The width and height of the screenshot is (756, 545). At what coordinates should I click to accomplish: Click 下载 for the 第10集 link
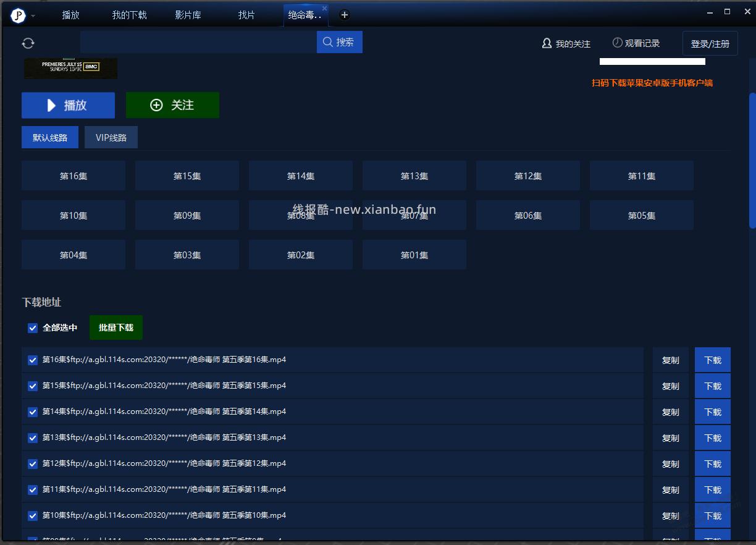(713, 516)
